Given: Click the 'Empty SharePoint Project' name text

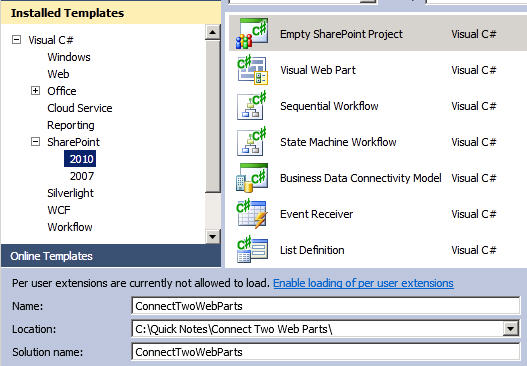Looking at the screenshot, I should pos(341,34).
